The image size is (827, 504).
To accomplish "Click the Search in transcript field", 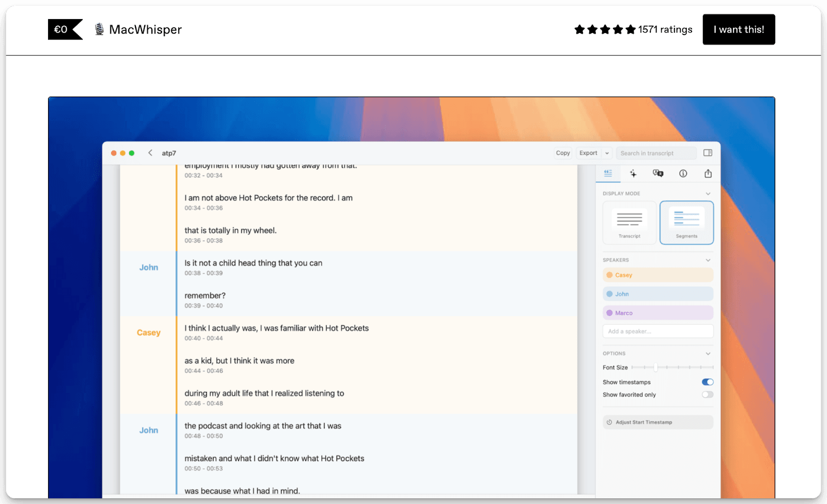I will pyautogui.click(x=656, y=153).
